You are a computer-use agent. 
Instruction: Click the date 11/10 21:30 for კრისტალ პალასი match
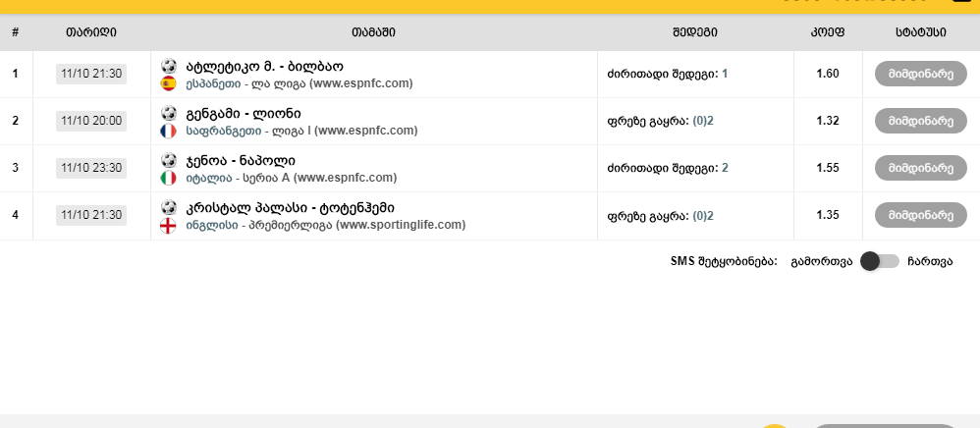tap(91, 215)
